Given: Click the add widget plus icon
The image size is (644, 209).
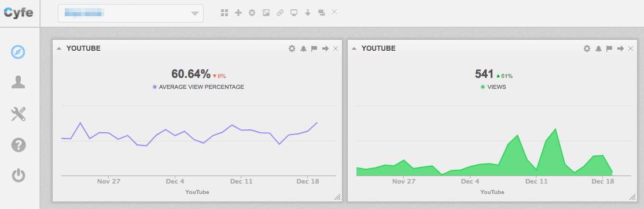Looking at the screenshot, I should coord(238,13).
